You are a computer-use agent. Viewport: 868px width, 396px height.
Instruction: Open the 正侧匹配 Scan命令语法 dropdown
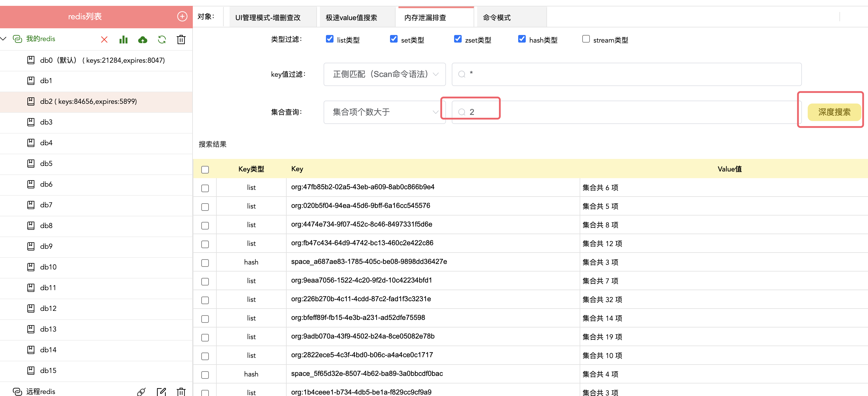click(x=384, y=74)
